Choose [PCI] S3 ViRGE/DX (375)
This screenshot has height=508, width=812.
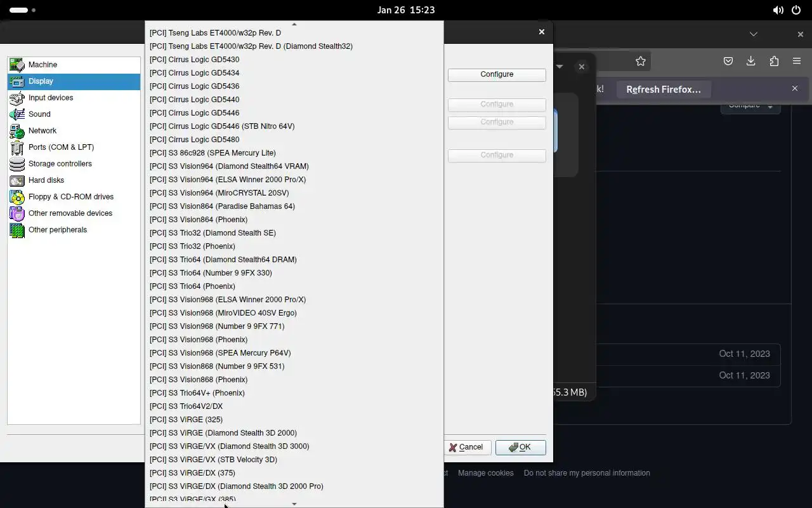(x=294, y=473)
